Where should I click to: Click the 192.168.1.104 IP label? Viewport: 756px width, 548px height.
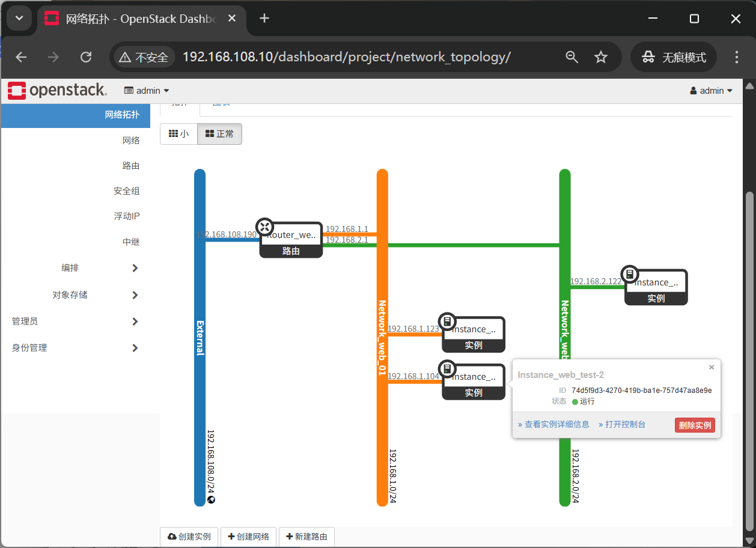click(x=413, y=376)
